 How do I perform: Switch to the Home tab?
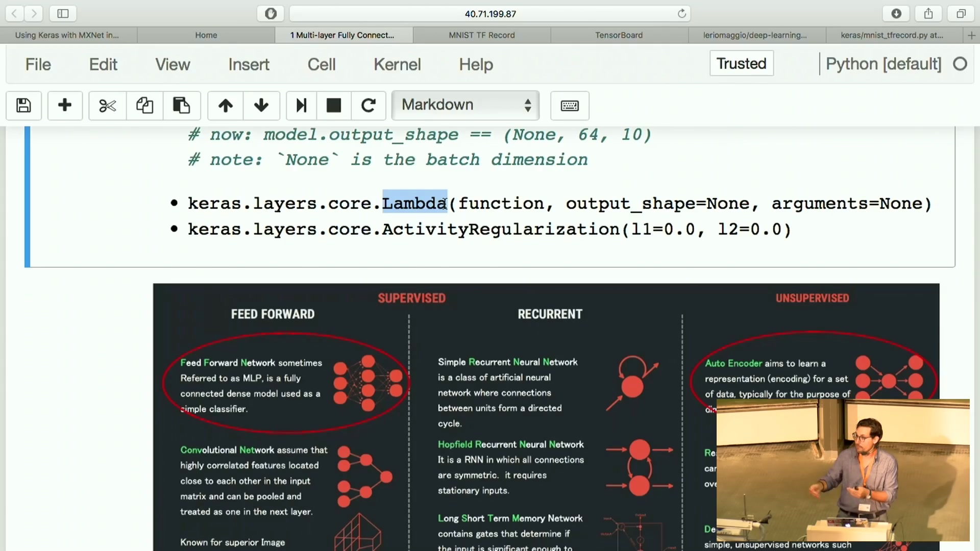[206, 35]
